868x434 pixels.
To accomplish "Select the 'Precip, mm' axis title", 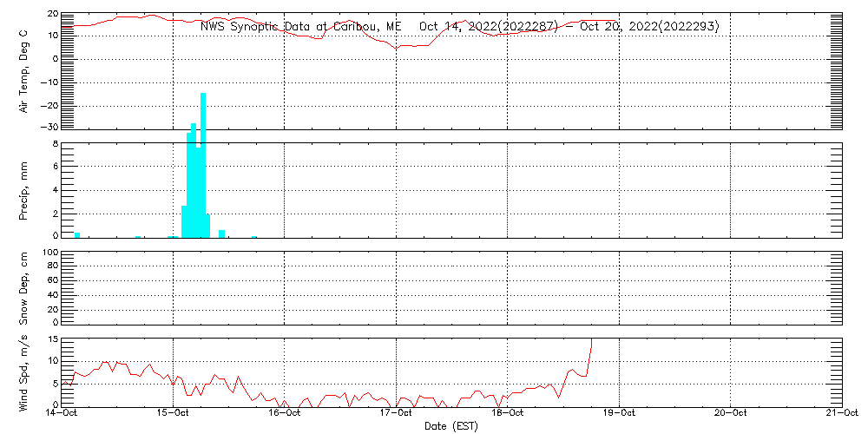I will (23, 188).
